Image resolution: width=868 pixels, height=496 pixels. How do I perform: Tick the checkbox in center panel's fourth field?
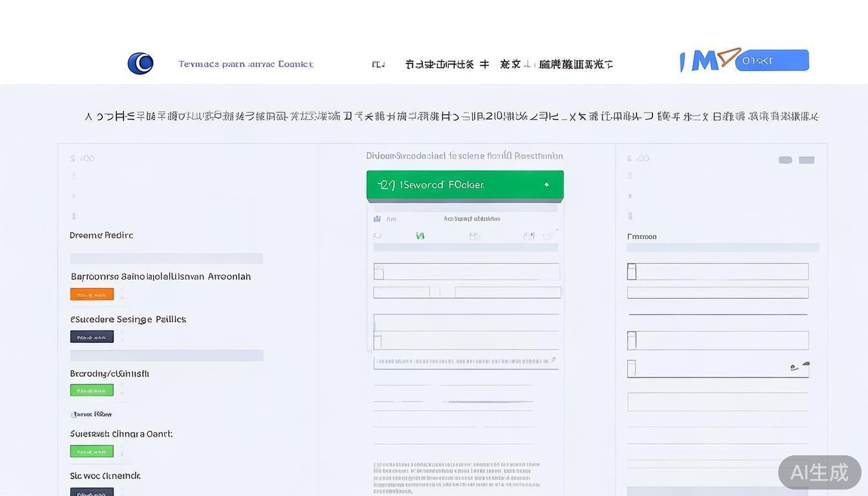click(x=378, y=341)
